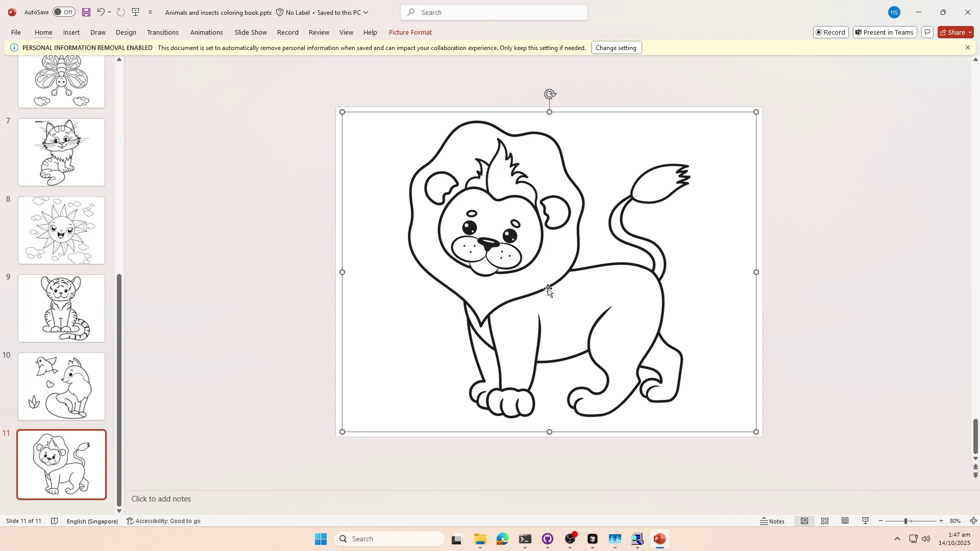Open Present in Teams

pyautogui.click(x=884, y=32)
